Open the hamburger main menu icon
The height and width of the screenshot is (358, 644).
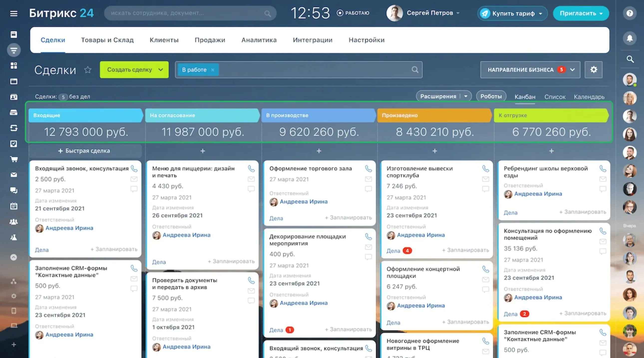[14, 13]
